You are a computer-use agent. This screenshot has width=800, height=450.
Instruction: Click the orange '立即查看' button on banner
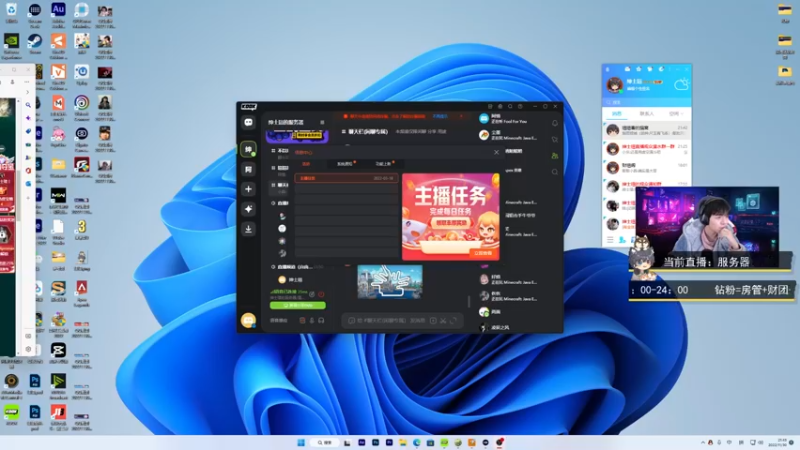483,253
